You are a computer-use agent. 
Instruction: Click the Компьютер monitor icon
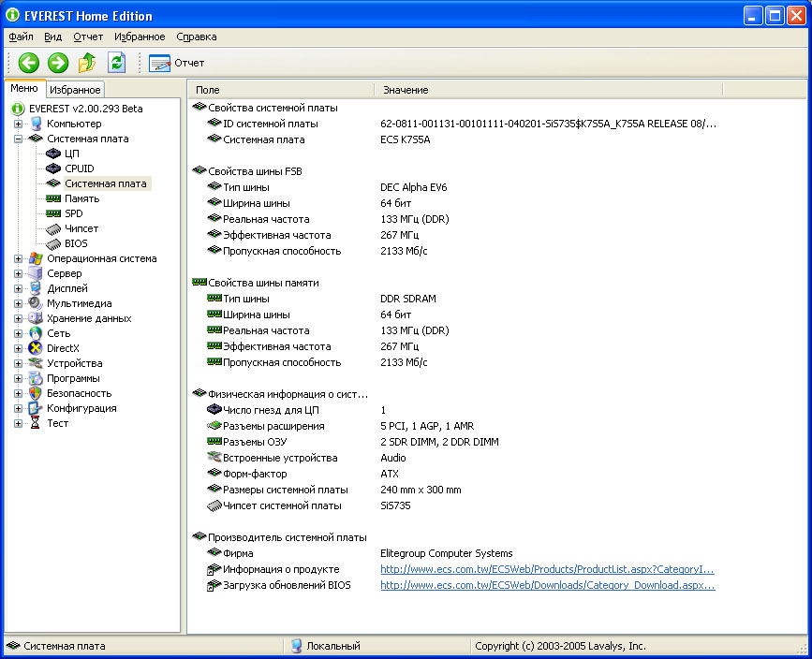pos(36,124)
